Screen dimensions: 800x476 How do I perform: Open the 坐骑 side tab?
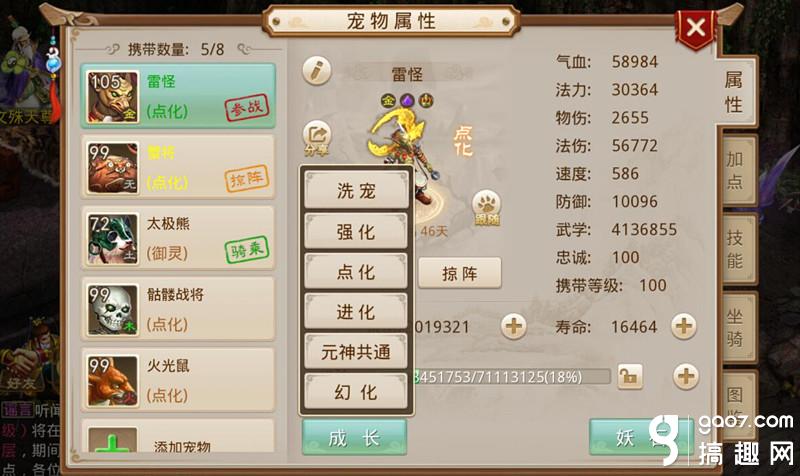coord(736,328)
